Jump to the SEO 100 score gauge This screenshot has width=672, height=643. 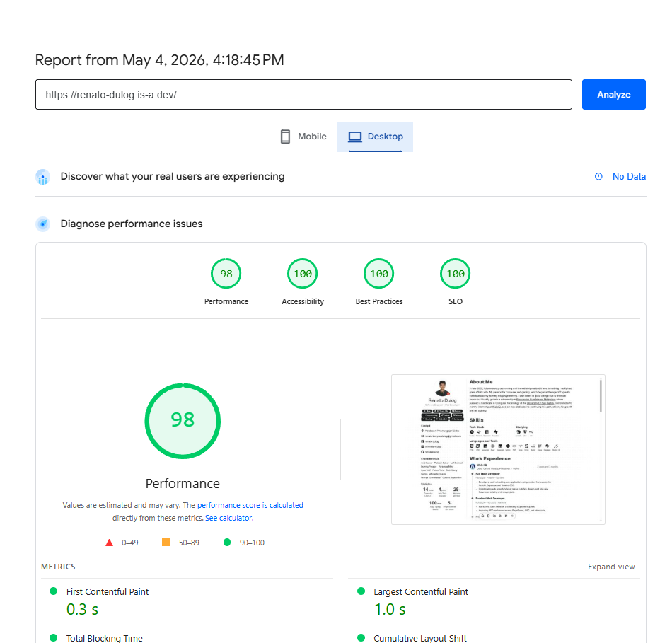(455, 282)
